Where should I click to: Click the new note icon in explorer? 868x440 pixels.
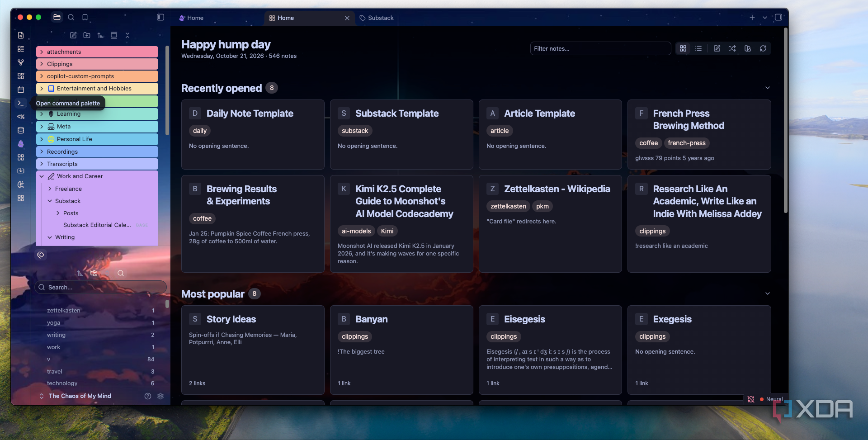pyautogui.click(x=73, y=35)
